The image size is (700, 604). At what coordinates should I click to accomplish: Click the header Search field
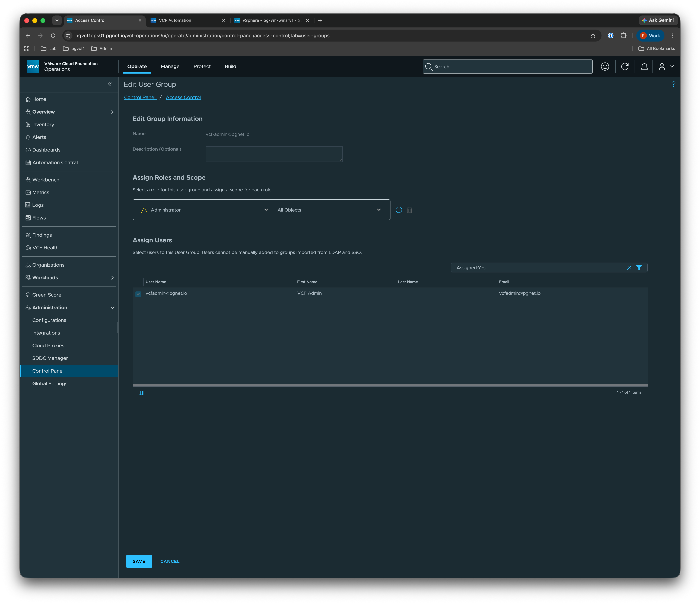pos(507,67)
